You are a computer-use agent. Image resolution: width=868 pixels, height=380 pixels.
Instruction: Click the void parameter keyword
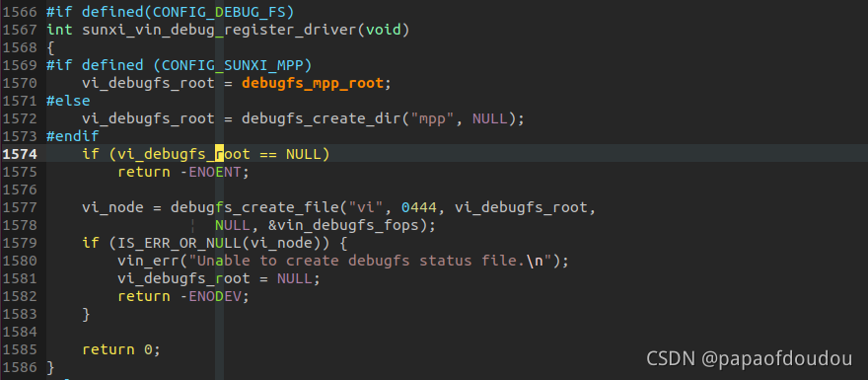[383, 30]
